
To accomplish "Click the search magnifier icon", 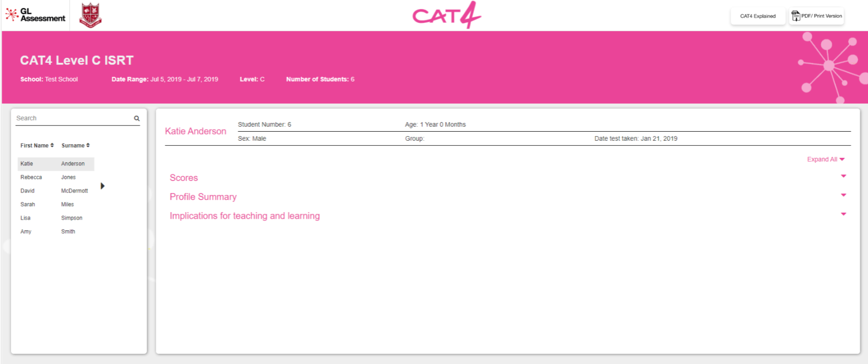I will click(136, 119).
